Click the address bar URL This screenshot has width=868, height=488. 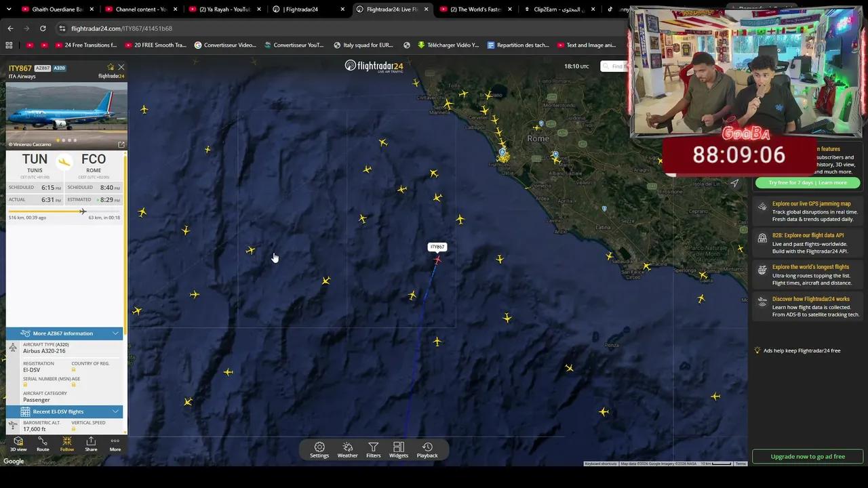click(122, 28)
